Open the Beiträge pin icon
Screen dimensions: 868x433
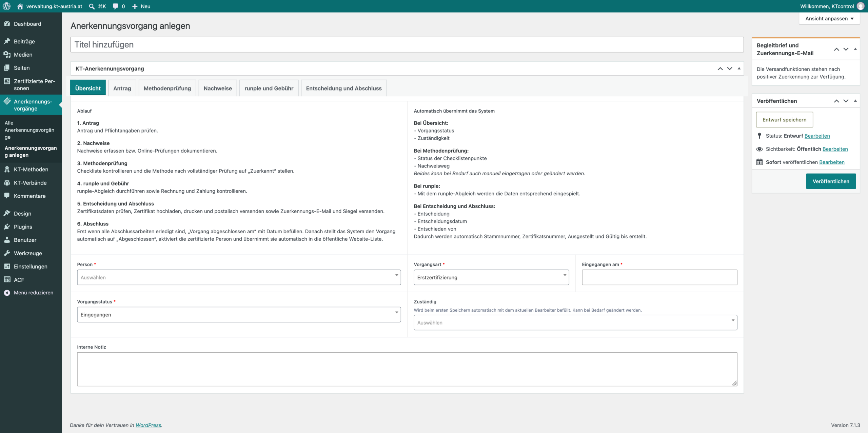pos(7,41)
